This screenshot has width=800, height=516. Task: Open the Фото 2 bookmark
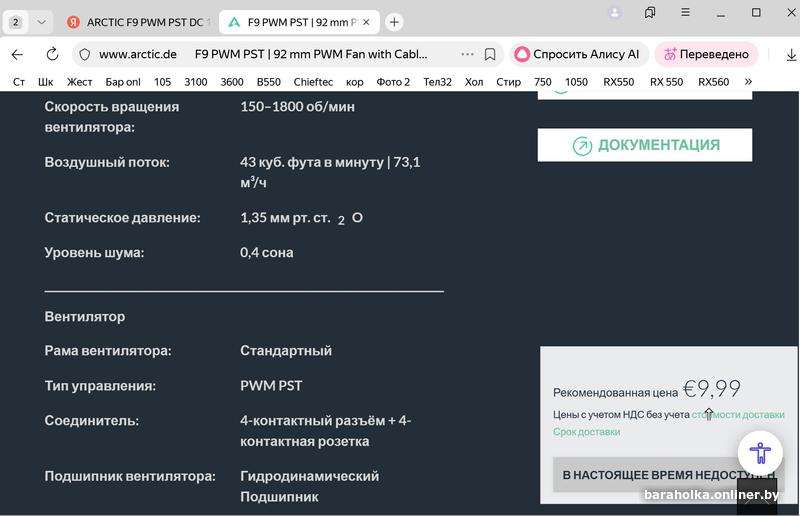point(393,82)
